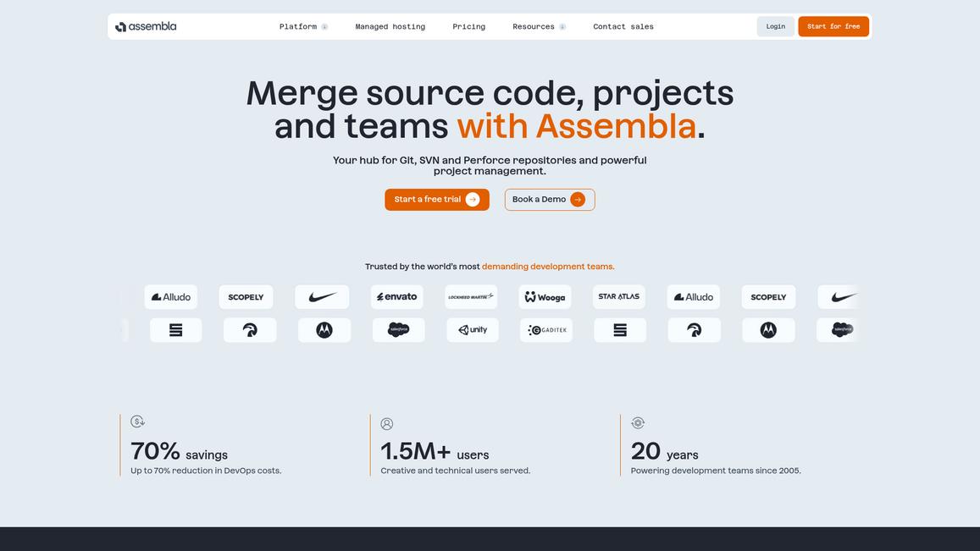The height and width of the screenshot is (551, 980).
Task: Book a Demo via the outlined button
Action: pyautogui.click(x=550, y=199)
